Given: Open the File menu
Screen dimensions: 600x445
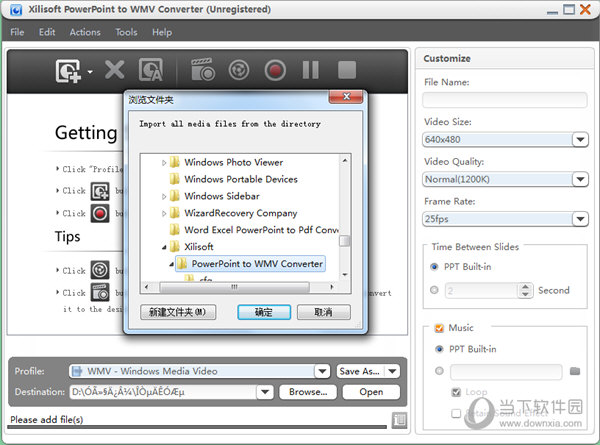Looking at the screenshot, I should point(17,32).
